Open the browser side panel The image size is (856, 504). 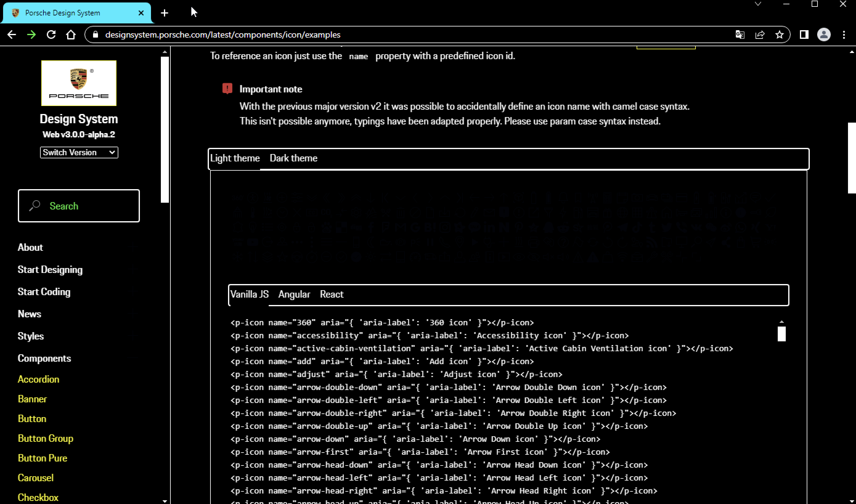pyautogui.click(x=804, y=35)
